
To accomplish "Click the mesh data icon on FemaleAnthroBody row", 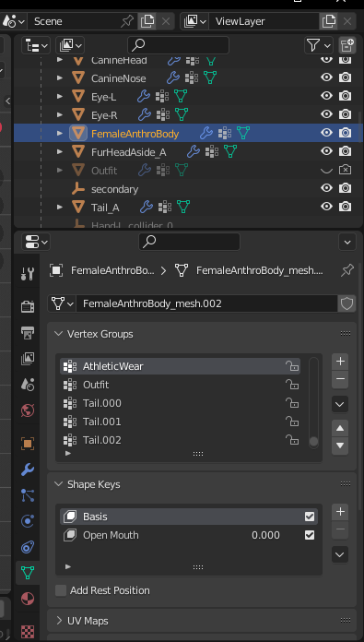I will 243,133.
